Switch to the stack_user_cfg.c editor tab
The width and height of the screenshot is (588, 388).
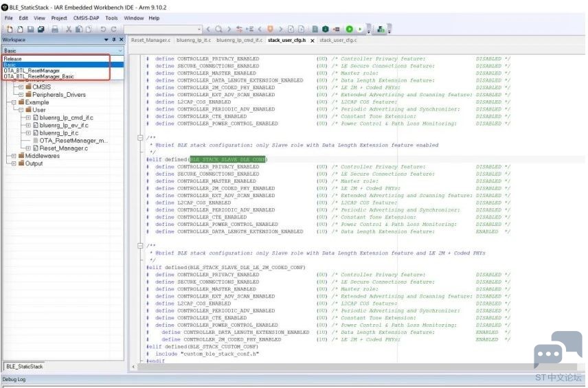click(x=338, y=40)
